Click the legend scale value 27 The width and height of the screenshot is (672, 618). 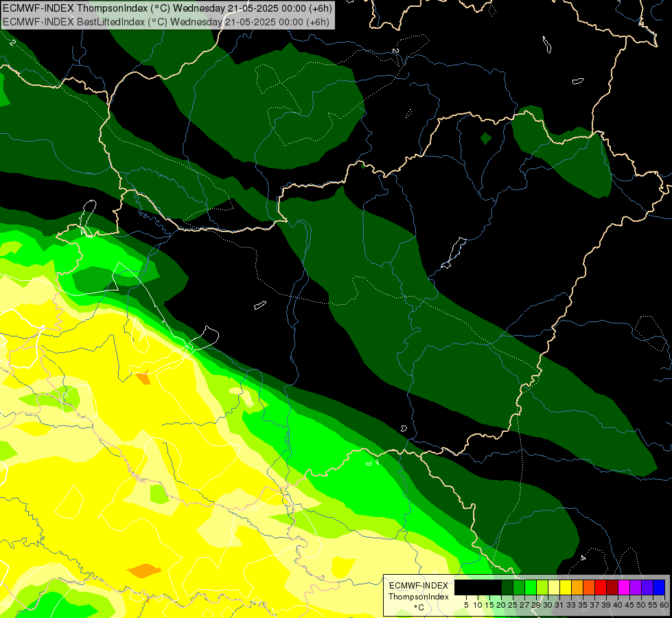click(x=524, y=605)
